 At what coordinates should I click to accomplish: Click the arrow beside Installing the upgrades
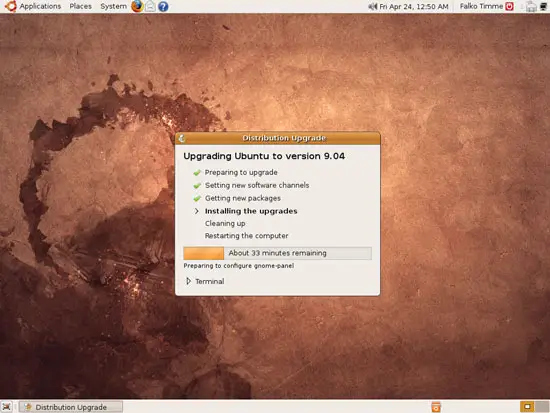[197, 211]
